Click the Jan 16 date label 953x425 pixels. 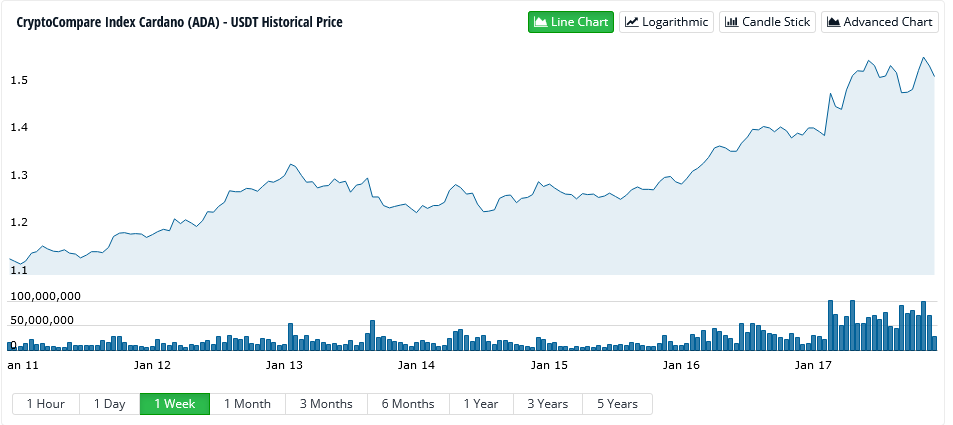pyautogui.click(x=681, y=365)
